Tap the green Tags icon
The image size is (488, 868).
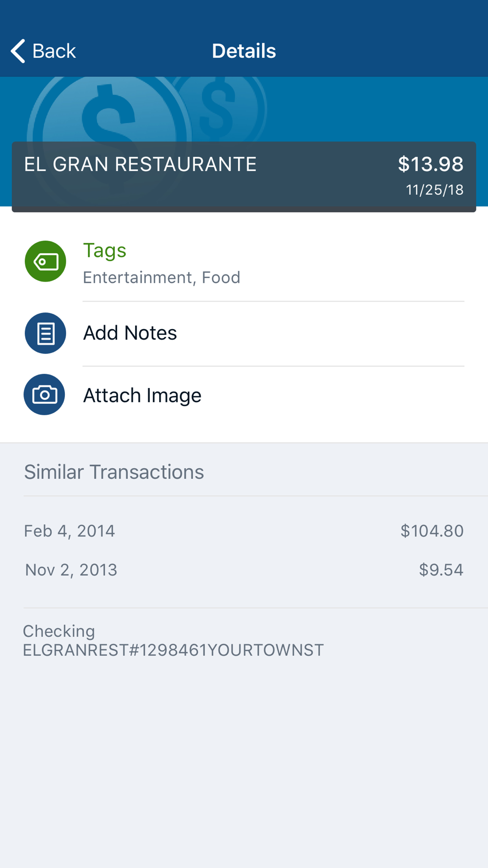45,261
